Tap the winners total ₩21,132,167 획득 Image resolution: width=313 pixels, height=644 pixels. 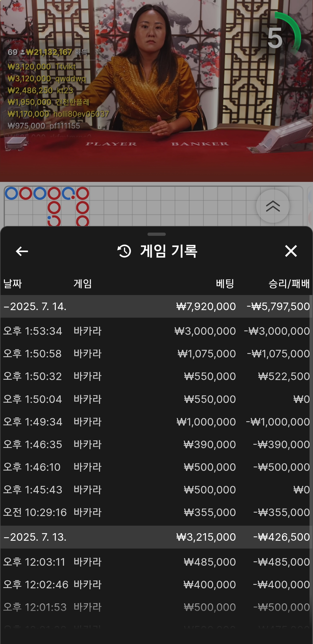click(48, 52)
